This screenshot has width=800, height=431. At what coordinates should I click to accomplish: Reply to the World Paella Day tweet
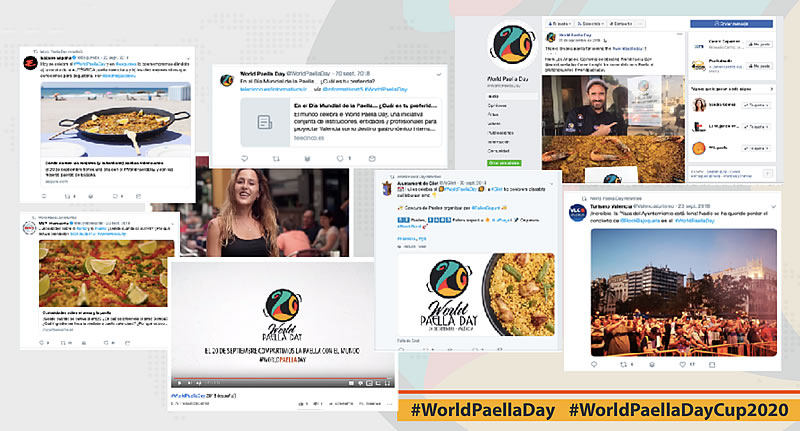click(244, 159)
